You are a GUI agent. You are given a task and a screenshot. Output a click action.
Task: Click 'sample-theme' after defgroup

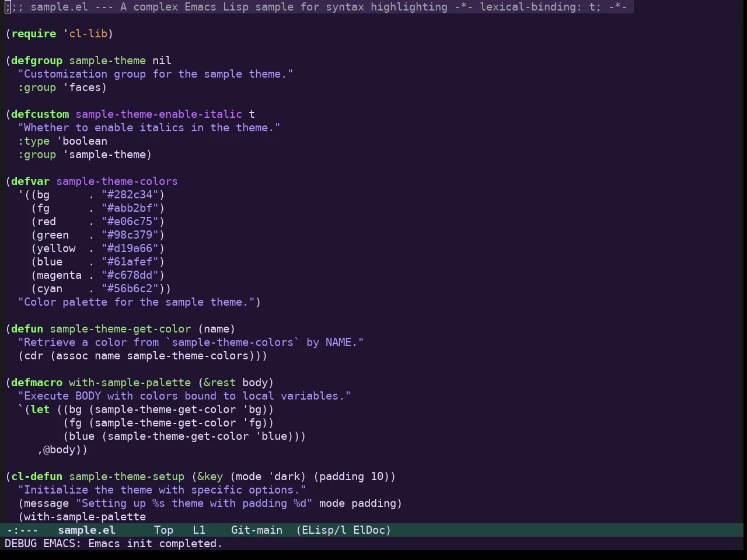(x=107, y=60)
